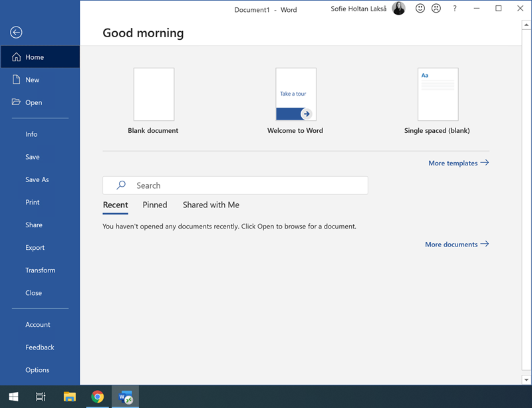This screenshot has width=532, height=408.
Task: Open the Feedback page
Action: 40,348
